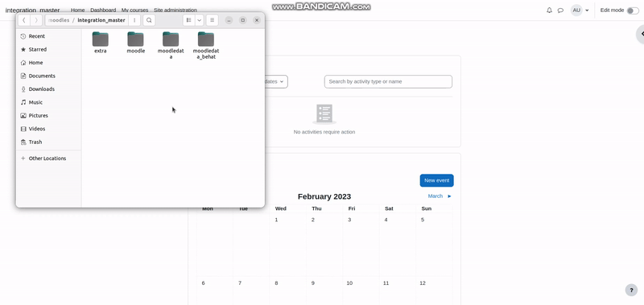Screen dimensions: 644x305
Task: Go to March in calendar
Action: (440, 196)
